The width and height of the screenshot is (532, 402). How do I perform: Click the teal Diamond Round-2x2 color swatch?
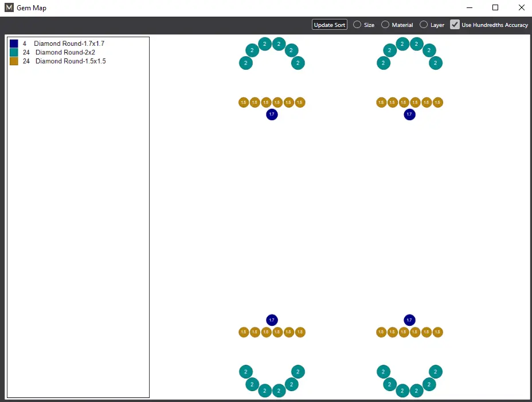pos(14,52)
